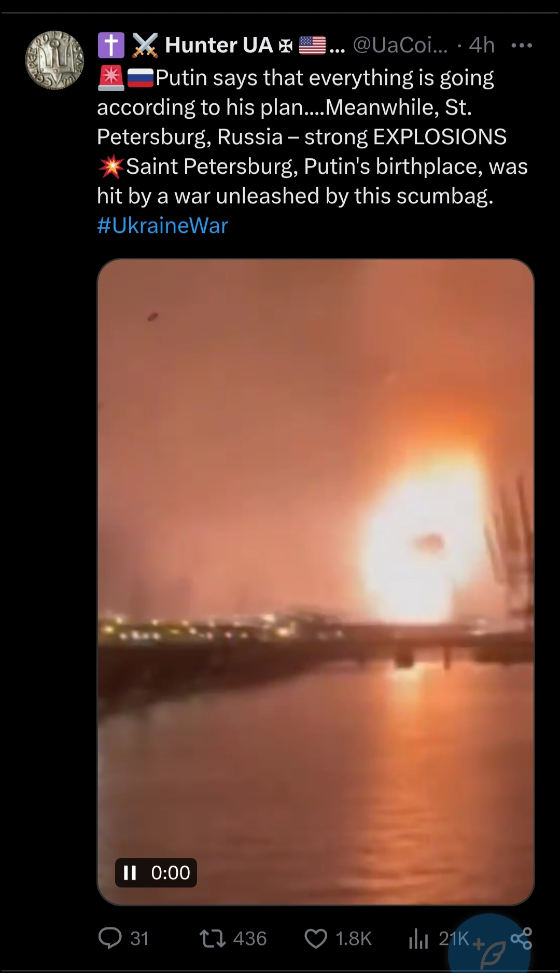Open Hunter UA's profile avatar

coord(54,60)
